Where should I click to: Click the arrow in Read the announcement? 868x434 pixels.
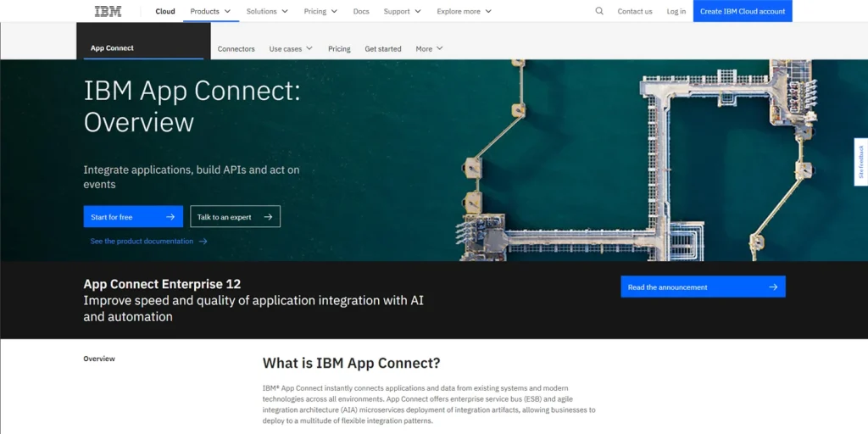click(773, 287)
